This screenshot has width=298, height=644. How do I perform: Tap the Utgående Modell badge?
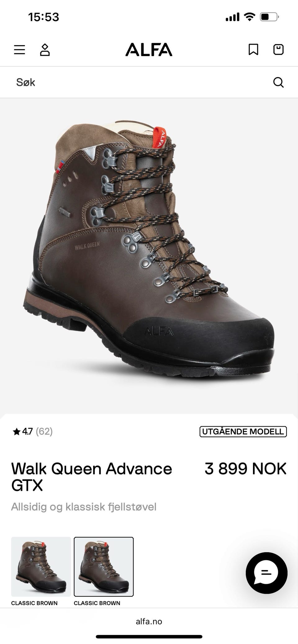[x=243, y=432]
